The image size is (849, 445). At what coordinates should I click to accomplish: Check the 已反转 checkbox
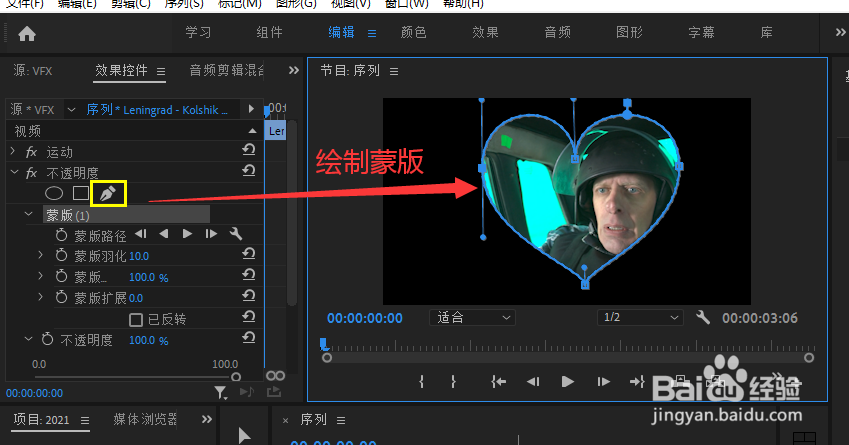pyautogui.click(x=136, y=319)
